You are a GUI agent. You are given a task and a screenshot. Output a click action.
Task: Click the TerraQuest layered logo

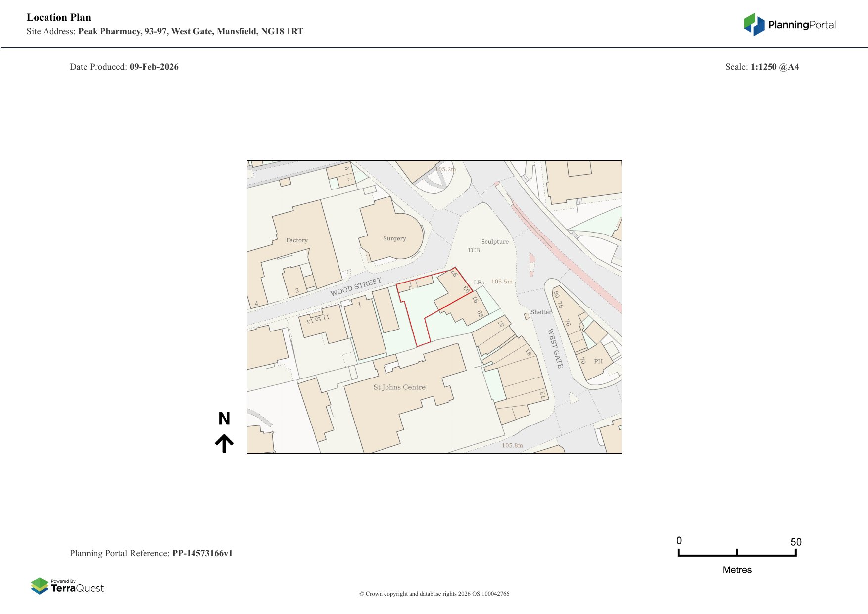click(x=40, y=586)
